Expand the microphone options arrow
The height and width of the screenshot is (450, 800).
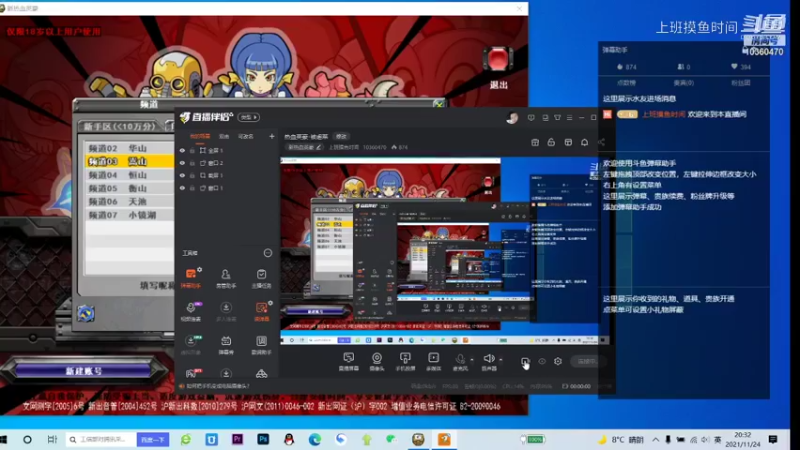(472, 360)
